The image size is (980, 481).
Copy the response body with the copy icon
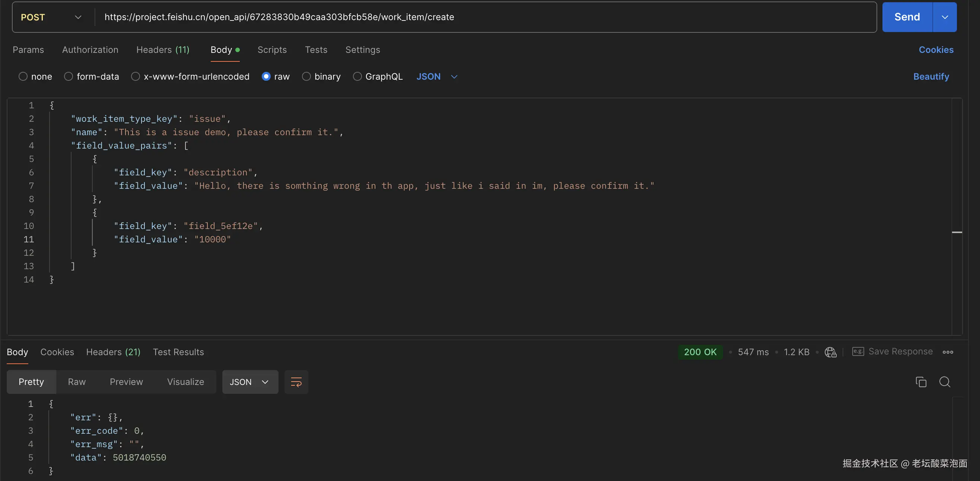tap(921, 382)
